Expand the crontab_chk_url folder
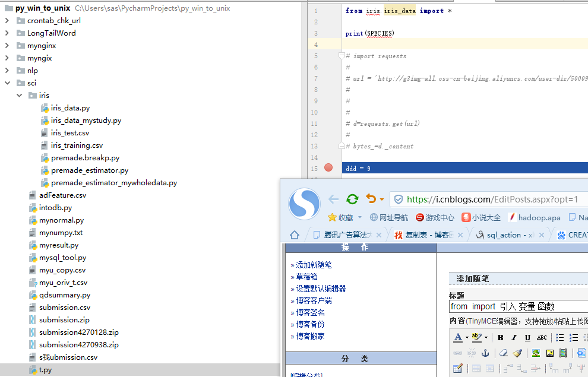Image resolution: width=588 pixels, height=377 pixels. pos(7,21)
